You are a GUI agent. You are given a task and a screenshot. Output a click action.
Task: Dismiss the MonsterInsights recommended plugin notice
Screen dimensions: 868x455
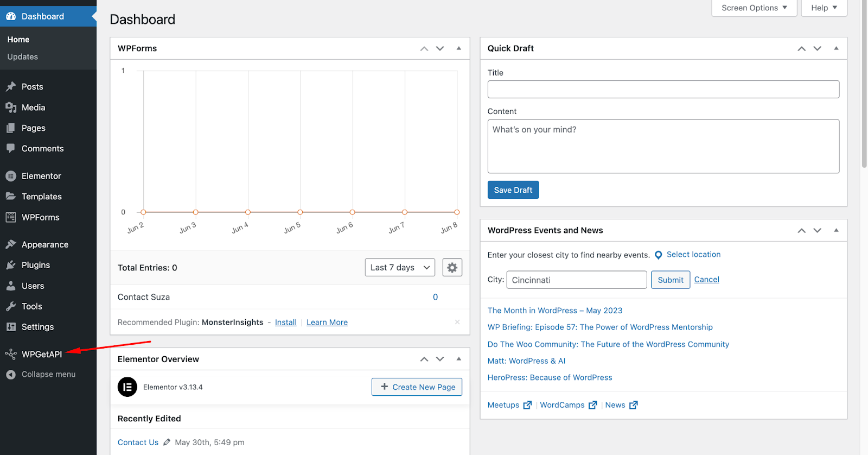457,322
